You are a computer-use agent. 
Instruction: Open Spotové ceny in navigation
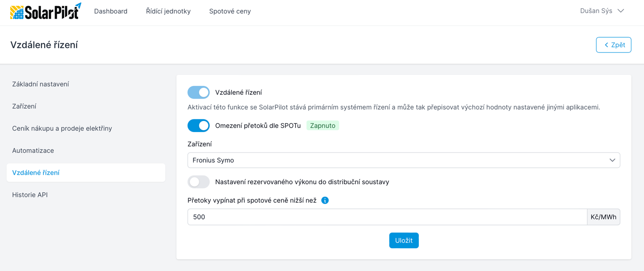tap(230, 11)
